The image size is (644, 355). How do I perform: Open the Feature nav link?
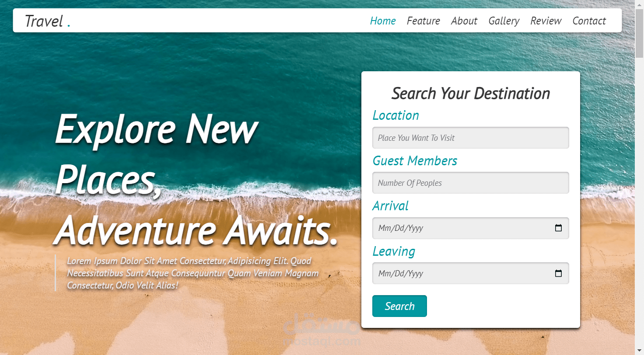pyautogui.click(x=423, y=21)
